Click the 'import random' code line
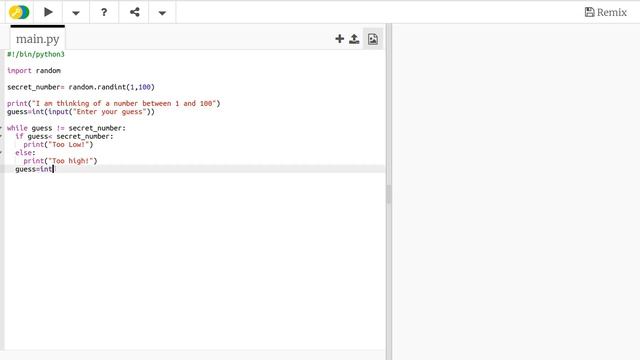Screen dimensions: 640x360 click(x=34, y=71)
